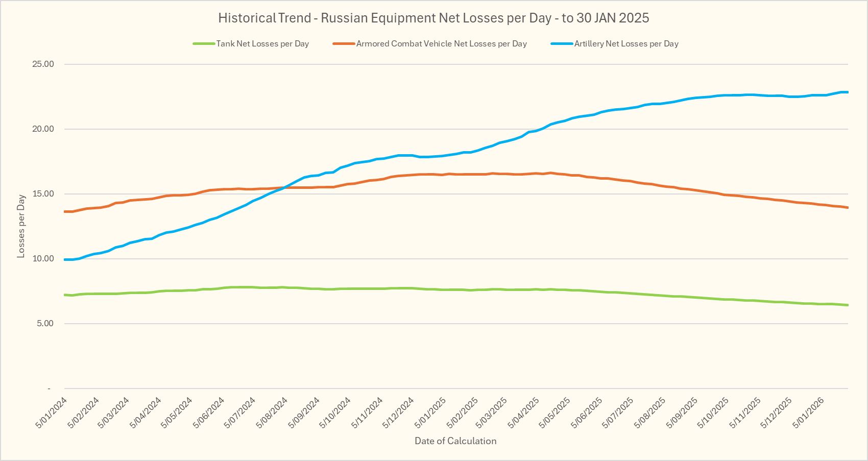Screen dimensions: 868x461
Task: Select the 5.00 y-axis tick label
Action: [x=45, y=324]
